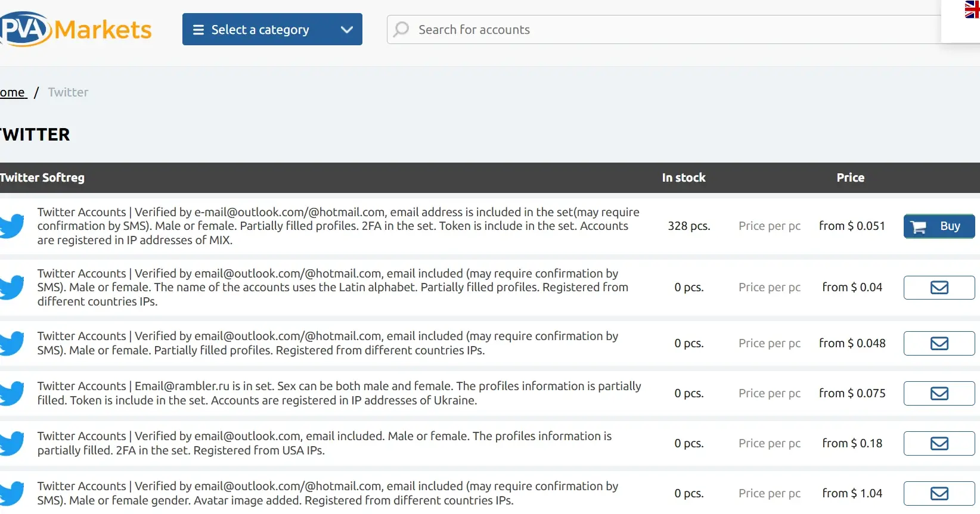
Task: Click envelope notify button for $1.04 accounts
Action: [939, 494]
